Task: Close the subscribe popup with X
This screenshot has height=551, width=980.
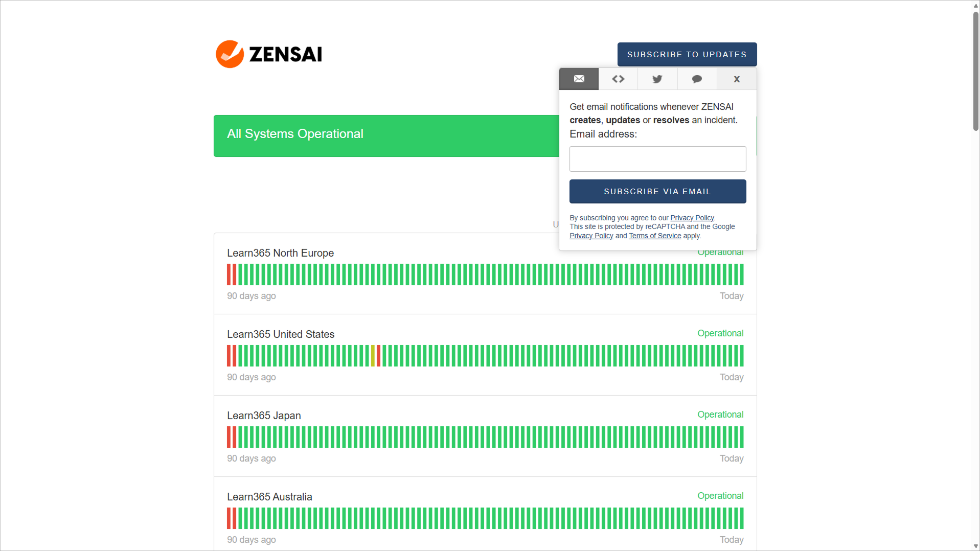Action: pos(736,79)
